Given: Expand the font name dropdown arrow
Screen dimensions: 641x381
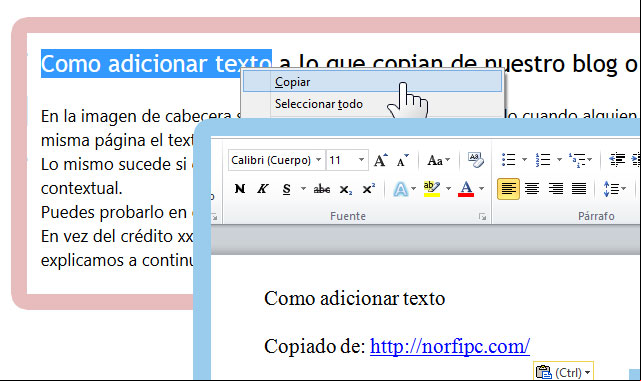Looking at the screenshot, I should coord(318,160).
